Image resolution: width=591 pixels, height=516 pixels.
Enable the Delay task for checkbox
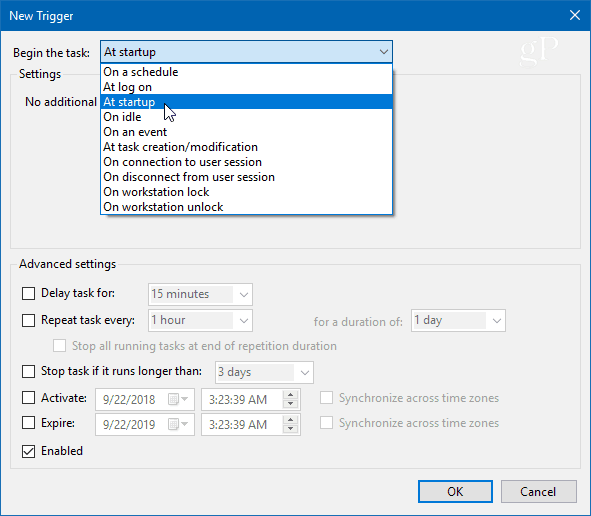pos(29,294)
